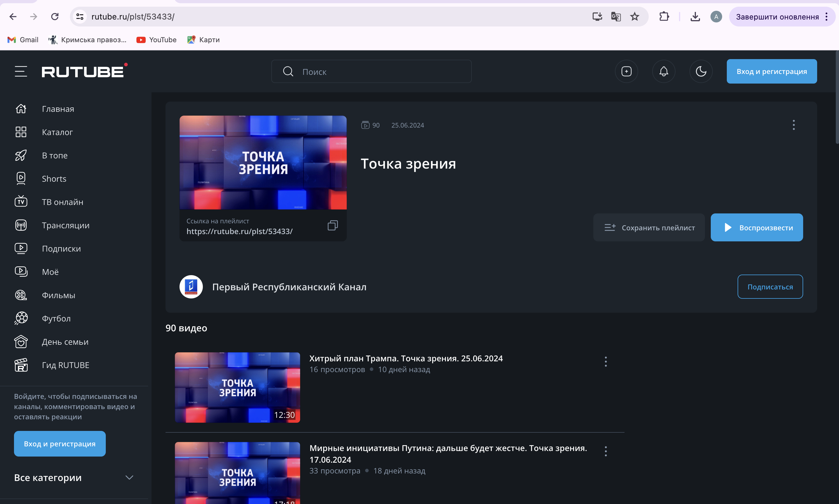Open YouTube bookmark

[x=156, y=40]
